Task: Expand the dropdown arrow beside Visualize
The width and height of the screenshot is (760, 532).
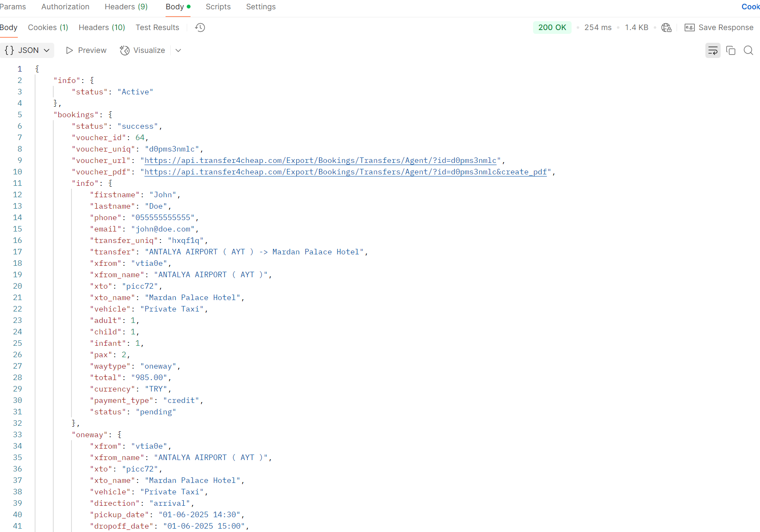Action: click(x=178, y=50)
